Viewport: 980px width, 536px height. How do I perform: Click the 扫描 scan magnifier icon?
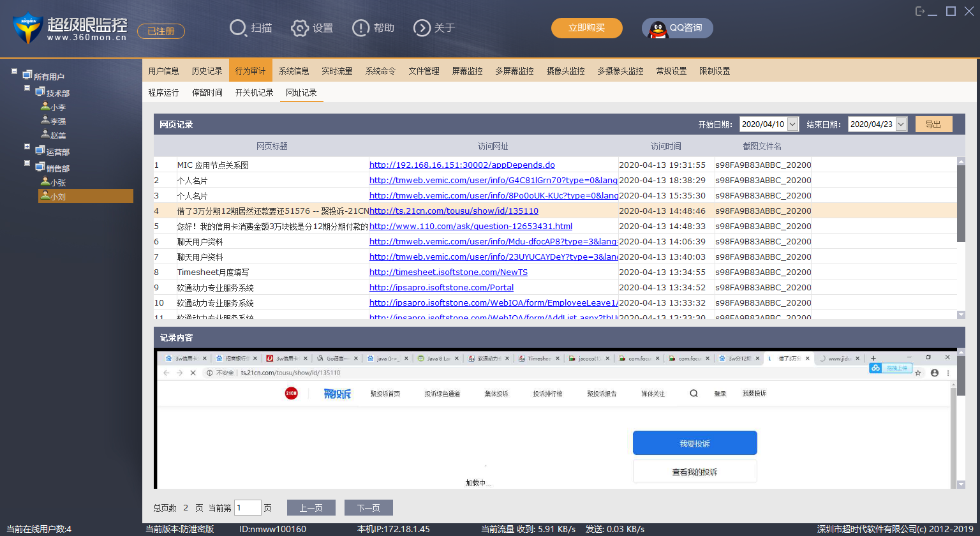click(x=238, y=28)
